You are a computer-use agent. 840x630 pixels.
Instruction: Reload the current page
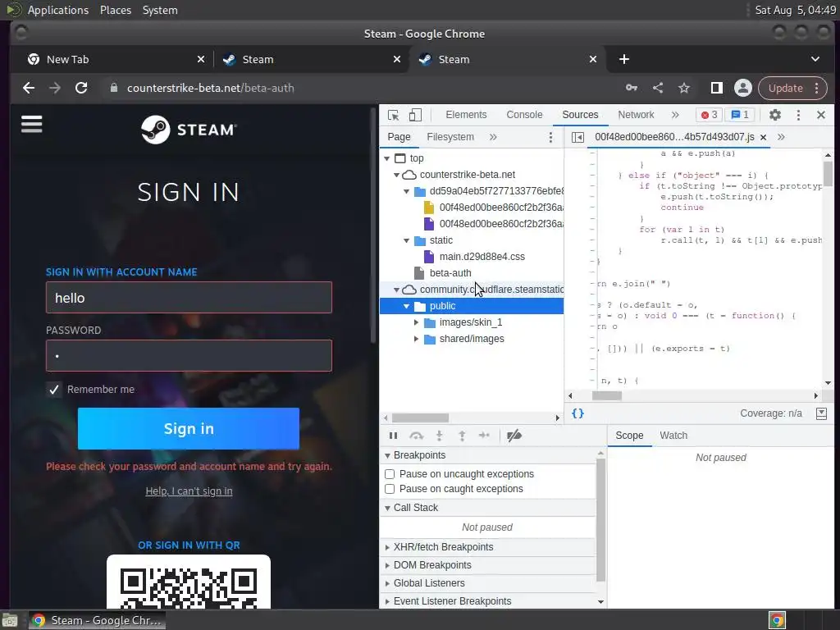pos(81,88)
